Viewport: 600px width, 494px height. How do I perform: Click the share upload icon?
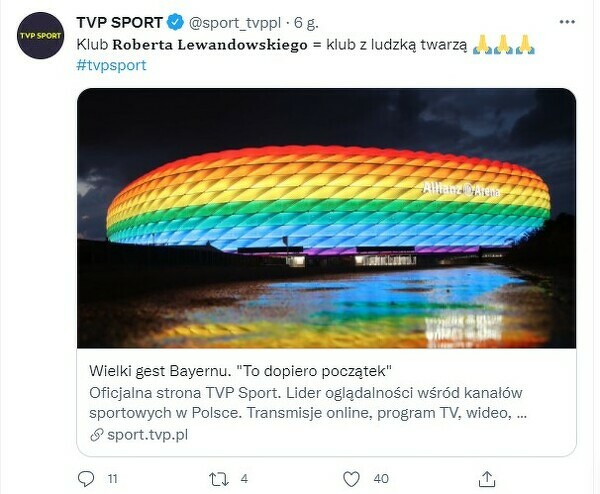coord(487,479)
